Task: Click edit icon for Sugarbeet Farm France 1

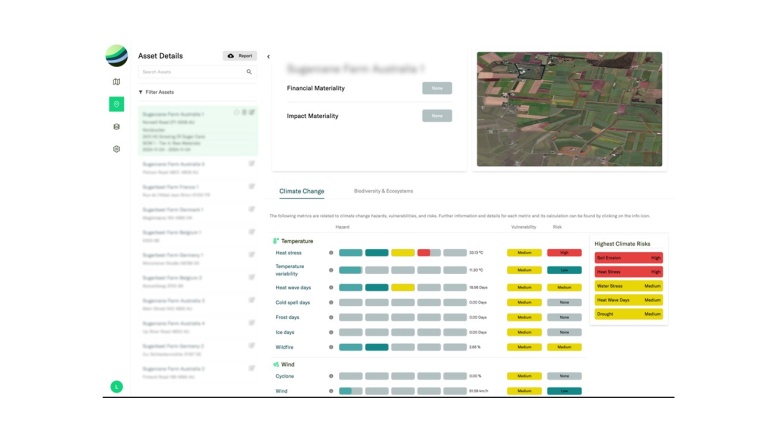Action: tap(252, 186)
